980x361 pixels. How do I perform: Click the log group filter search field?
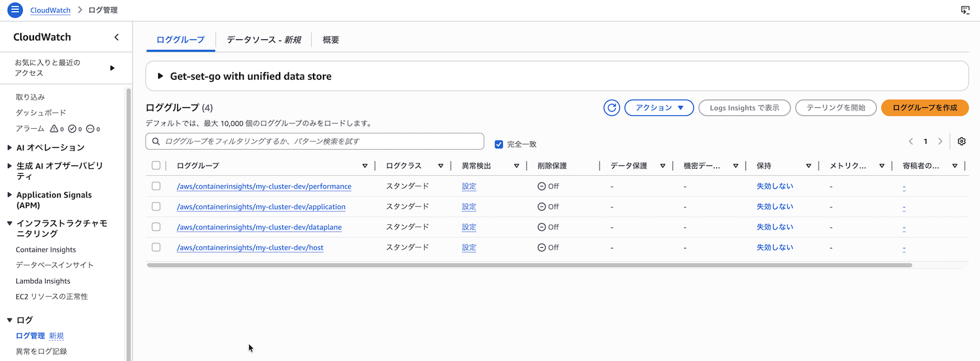pyautogui.click(x=320, y=141)
